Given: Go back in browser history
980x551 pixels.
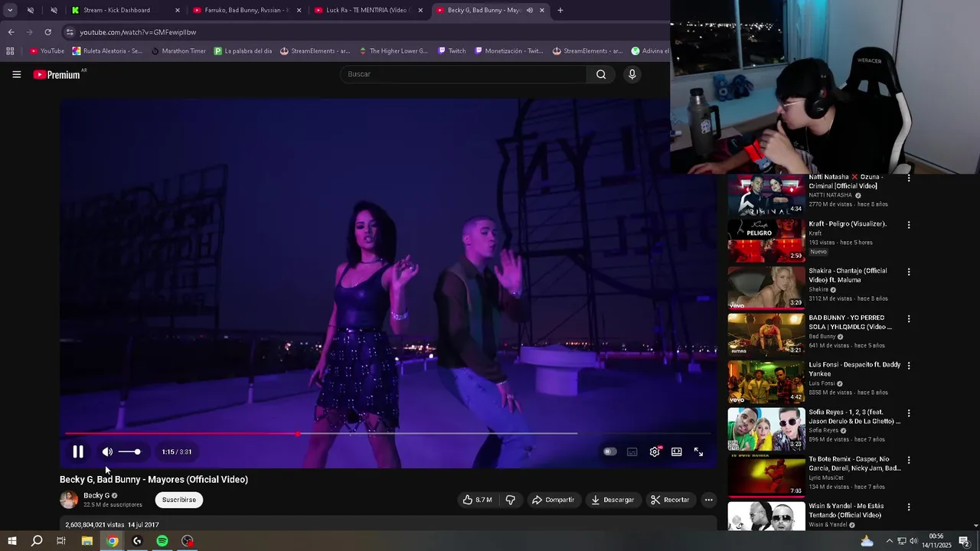Looking at the screenshot, I should coord(11,32).
